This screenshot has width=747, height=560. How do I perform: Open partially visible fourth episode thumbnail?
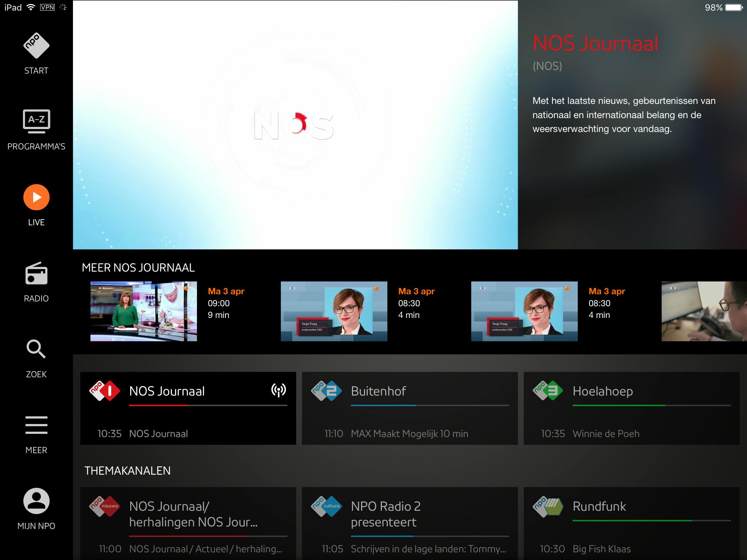pos(704,311)
